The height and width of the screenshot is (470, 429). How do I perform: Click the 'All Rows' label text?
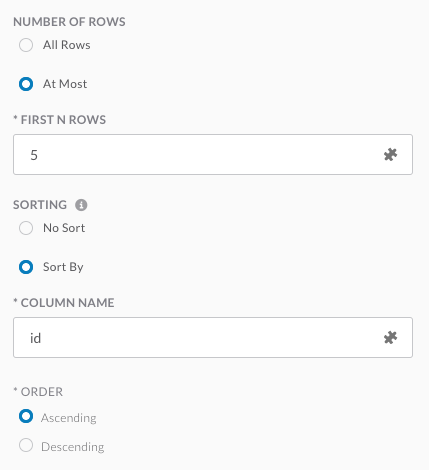(67, 45)
